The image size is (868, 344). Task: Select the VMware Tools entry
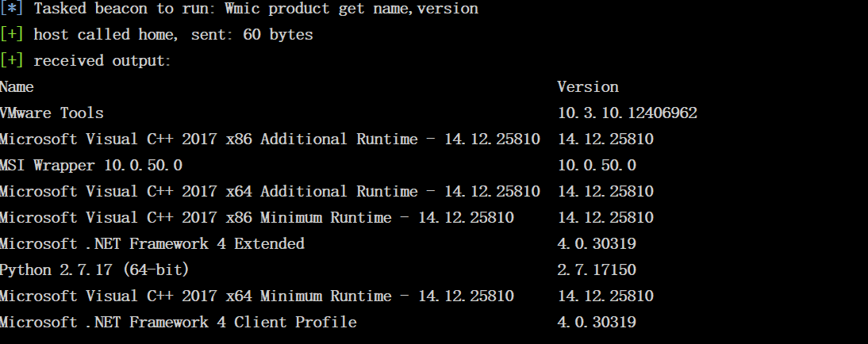coord(52,113)
